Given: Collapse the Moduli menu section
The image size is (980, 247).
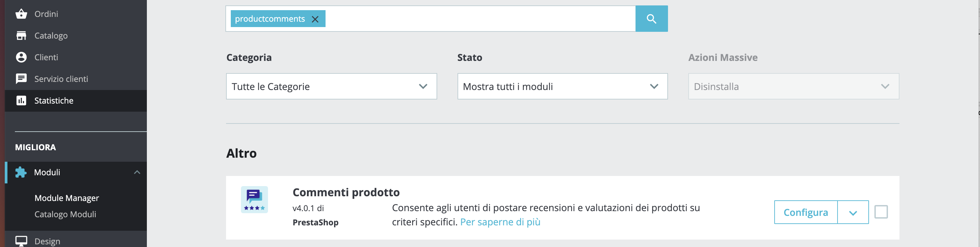Looking at the screenshot, I should [x=137, y=173].
